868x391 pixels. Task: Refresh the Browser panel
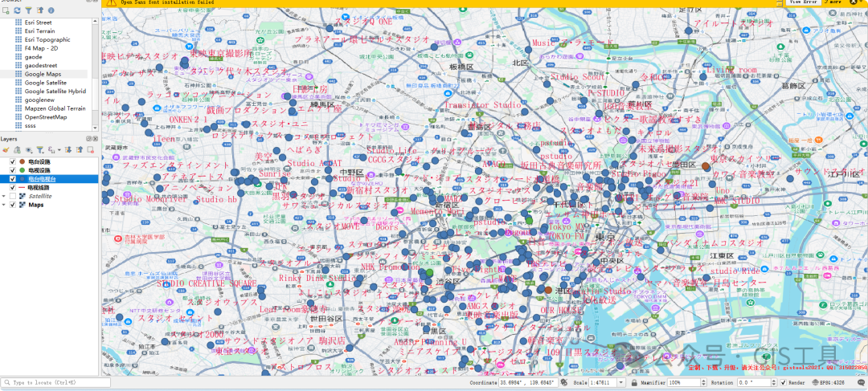click(x=17, y=10)
